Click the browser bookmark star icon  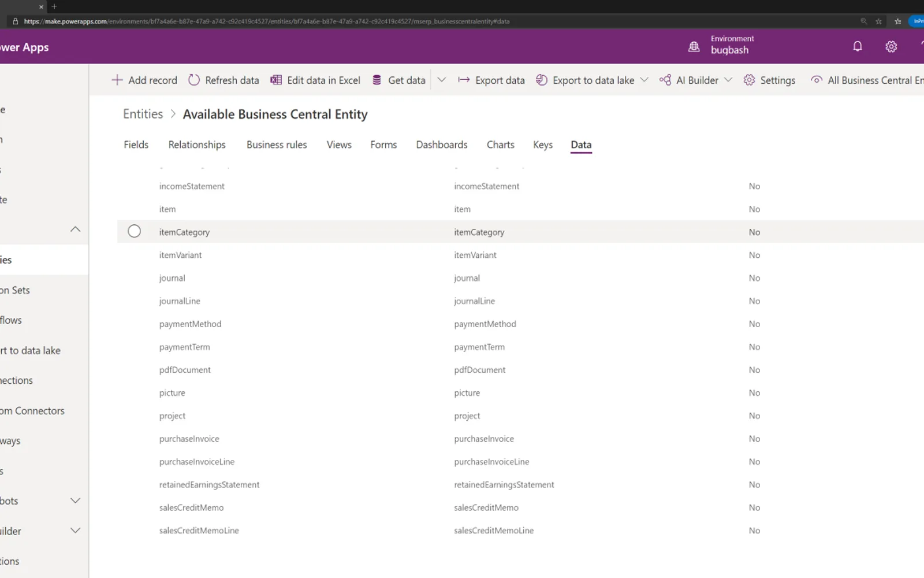point(878,21)
